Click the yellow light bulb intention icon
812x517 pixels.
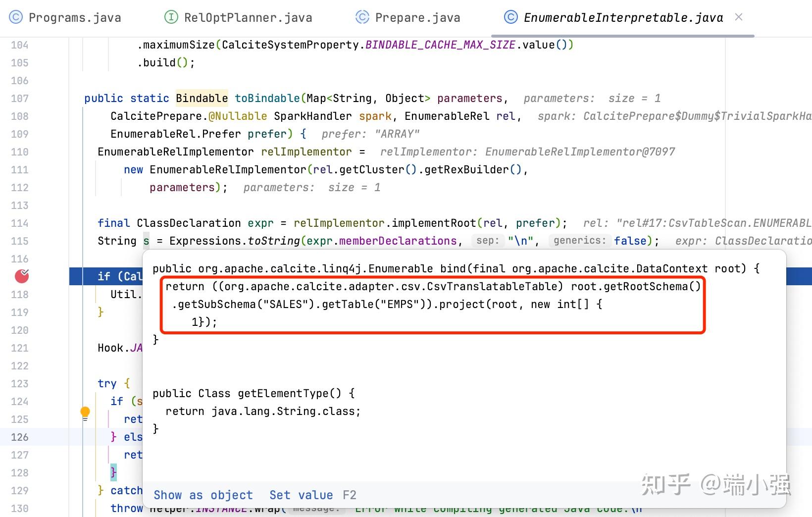point(85,413)
